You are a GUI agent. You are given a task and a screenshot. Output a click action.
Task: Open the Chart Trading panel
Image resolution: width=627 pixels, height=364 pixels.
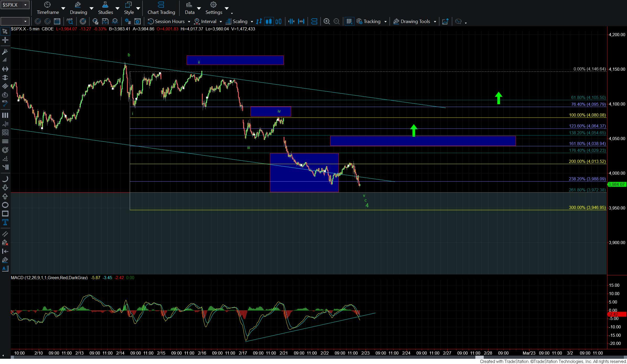coord(161,8)
